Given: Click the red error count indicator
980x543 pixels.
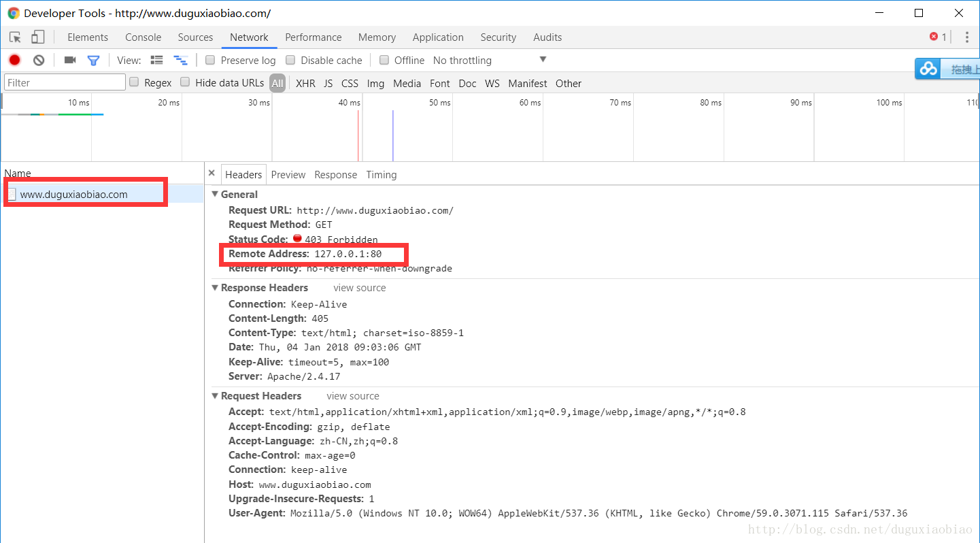Looking at the screenshot, I should 938,37.
